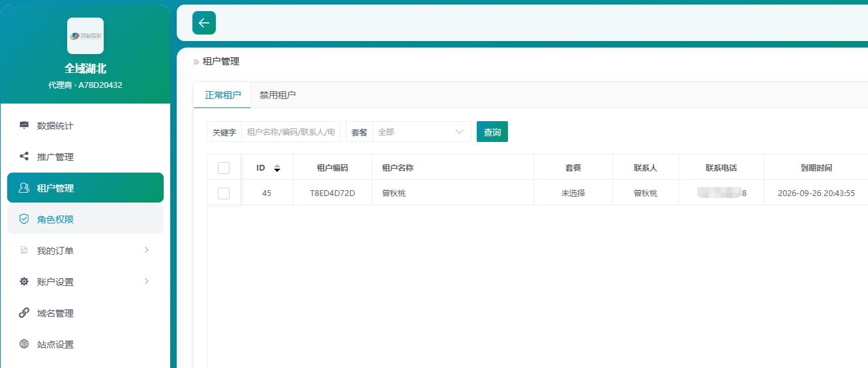The width and height of the screenshot is (868, 368).
Task: Click the 角色权限 shield icon
Action: pos(24,219)
